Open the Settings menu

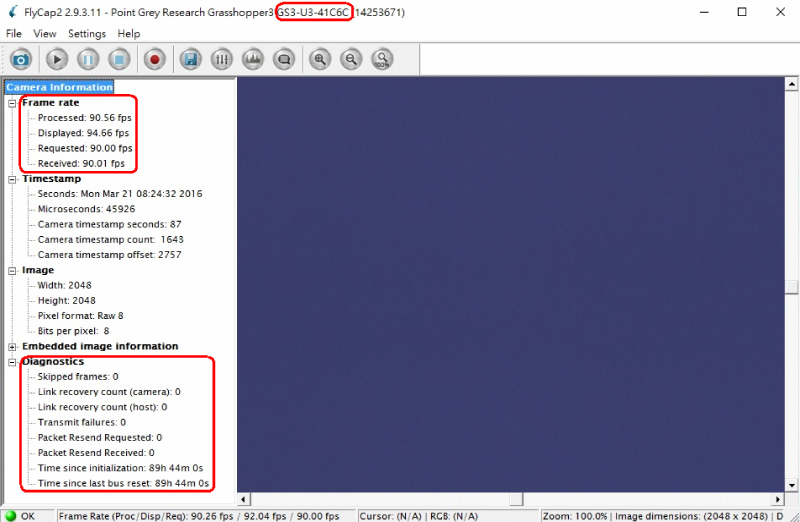click(87, 33)
